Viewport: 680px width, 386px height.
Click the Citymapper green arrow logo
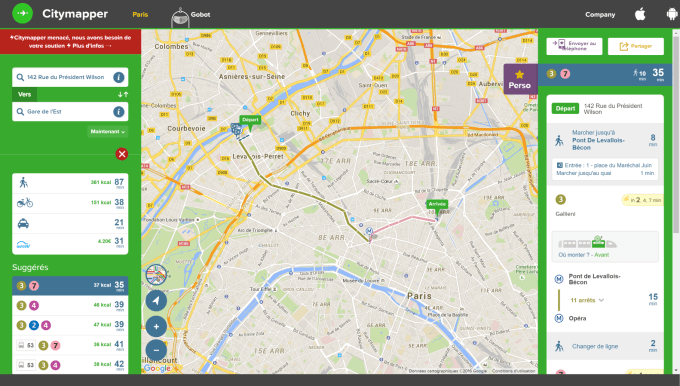tap(22, 13)
